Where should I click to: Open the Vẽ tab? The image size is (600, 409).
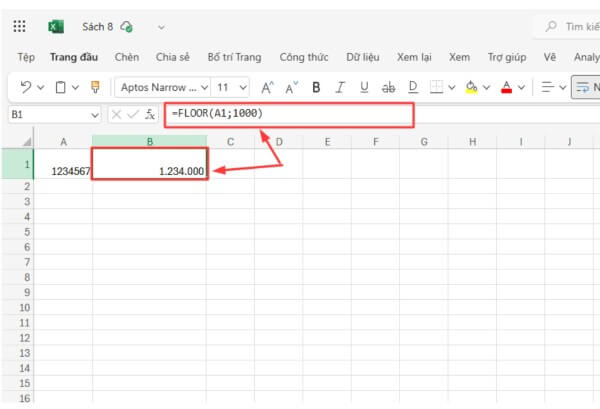coord(550,57)
